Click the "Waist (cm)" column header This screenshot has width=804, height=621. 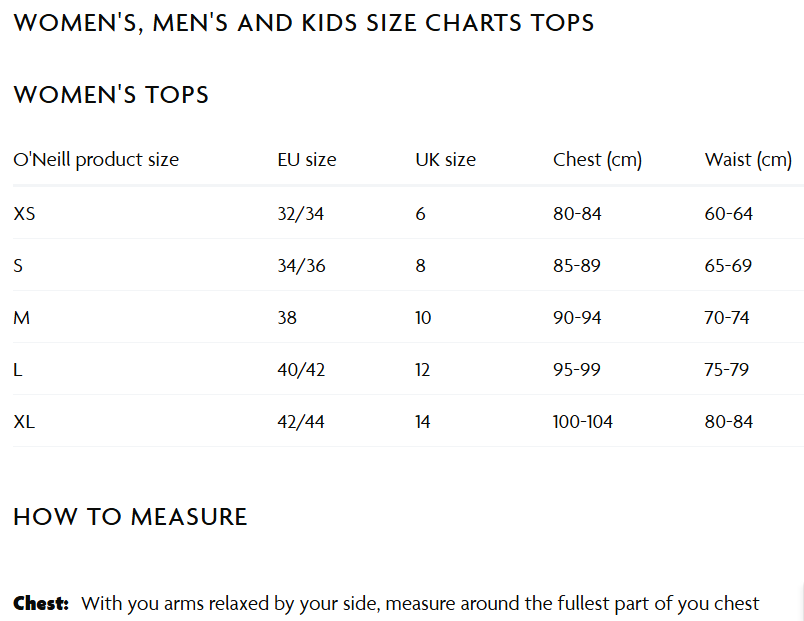[748, 159]
